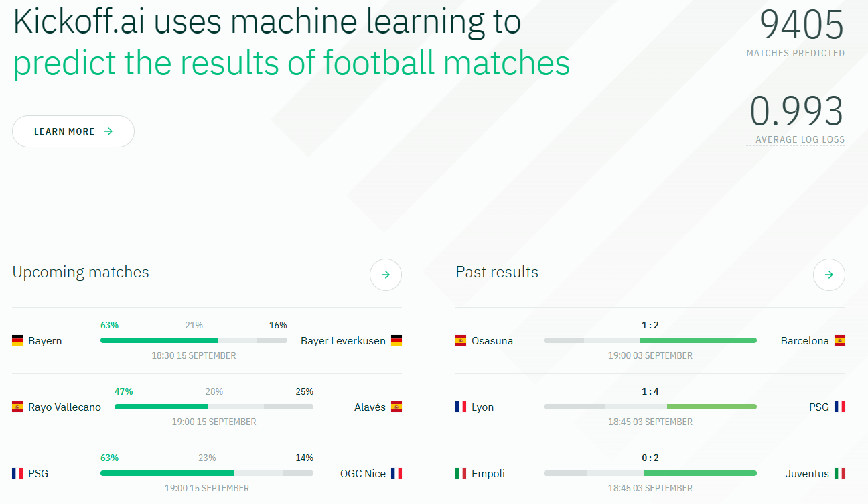868x504 pixels.
Task: Click the German flag next to Bayern
Action: click(x=17, y=340)
